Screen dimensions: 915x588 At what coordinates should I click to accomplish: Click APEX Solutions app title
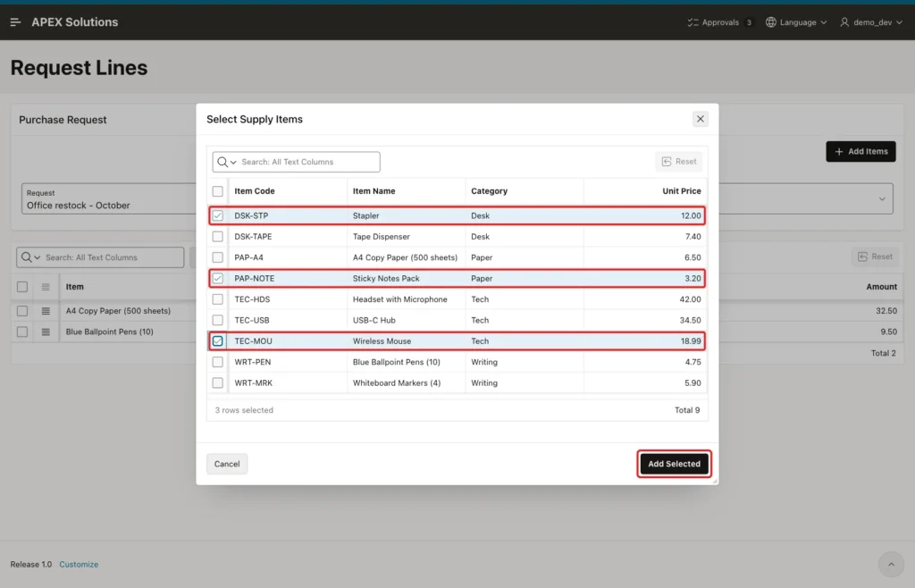pos(75,22)
